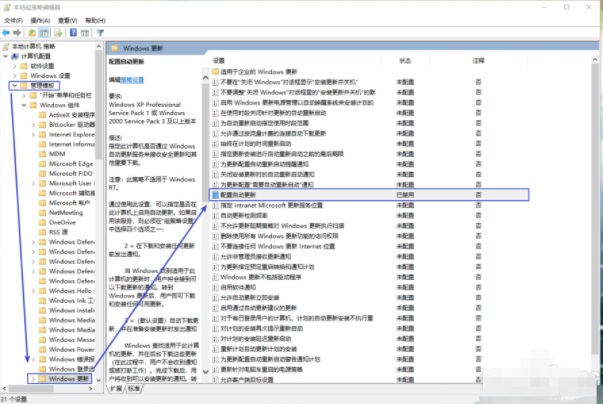This screenshot has height=404, width=603.
Task: Select Windows 更新 in the tree
Action: pyautogui.click(x=68, y=380)
